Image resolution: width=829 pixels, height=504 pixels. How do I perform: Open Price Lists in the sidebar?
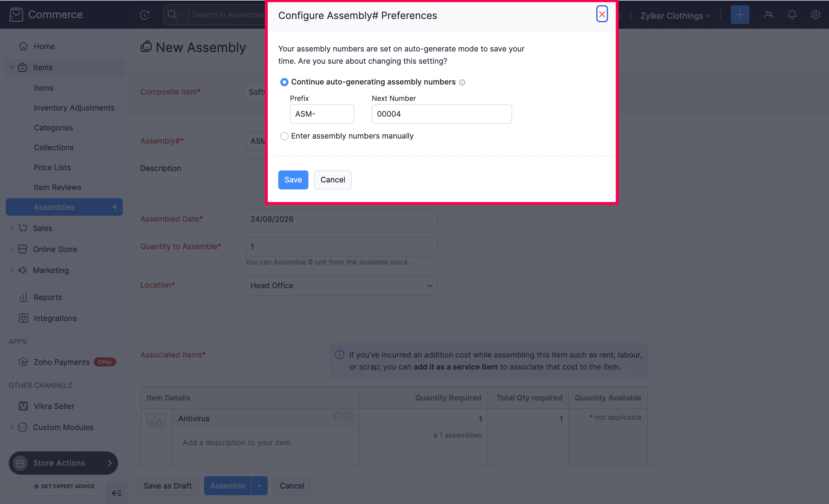52,167
